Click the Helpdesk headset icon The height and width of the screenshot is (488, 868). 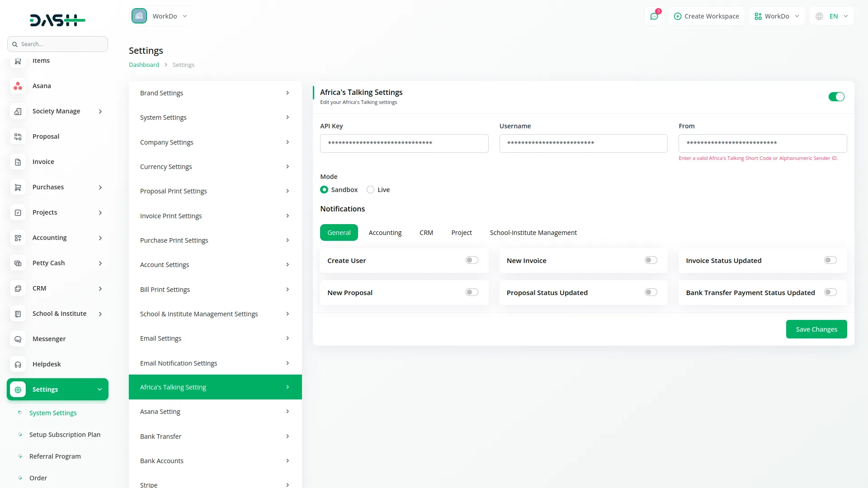tap(18, 364)
